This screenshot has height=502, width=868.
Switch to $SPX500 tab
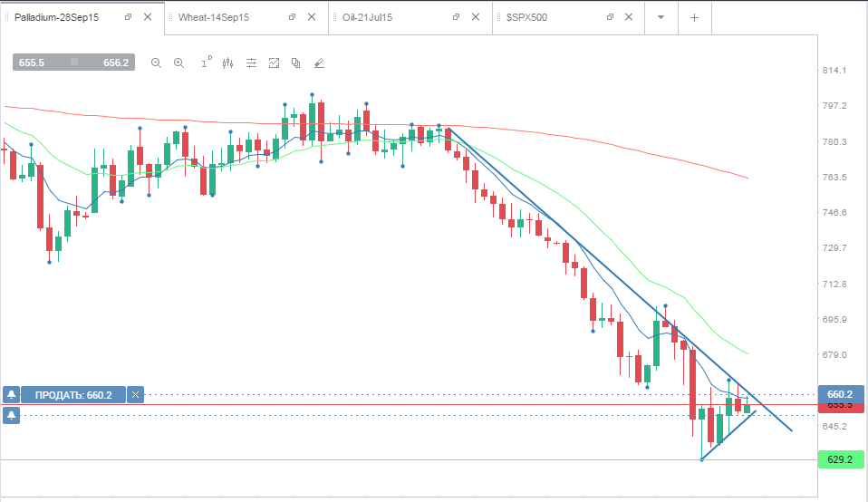[x=526, y=17]
